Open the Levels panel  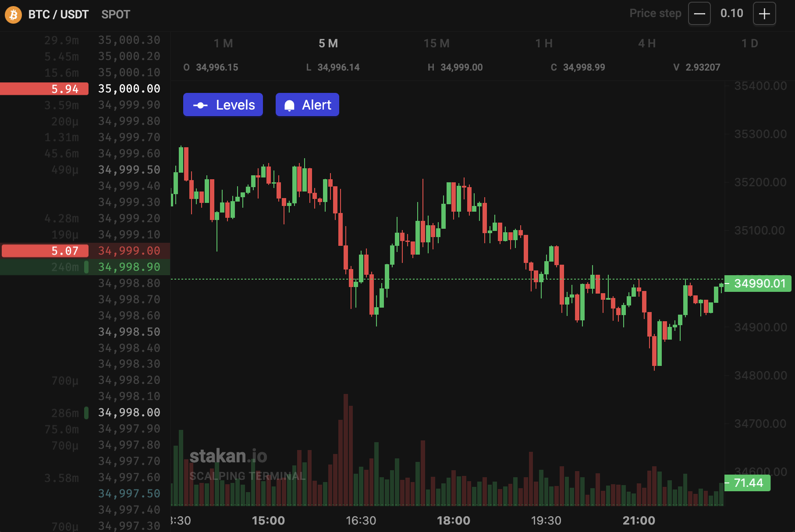pos(223,104)
